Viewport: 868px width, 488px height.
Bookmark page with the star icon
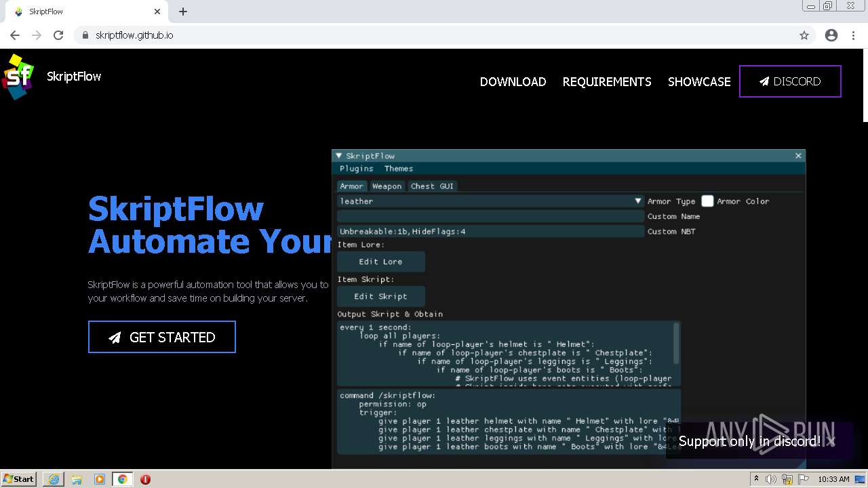(804, 35)
